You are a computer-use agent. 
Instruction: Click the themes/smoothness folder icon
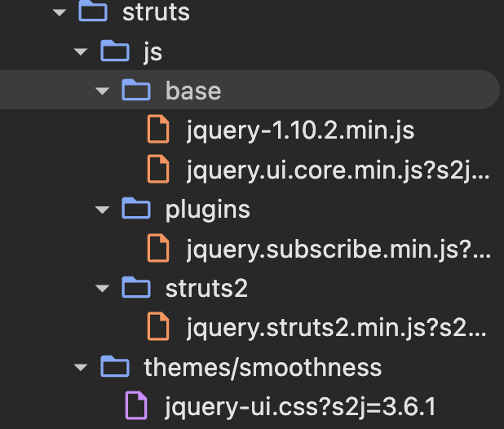click(115, 366)
